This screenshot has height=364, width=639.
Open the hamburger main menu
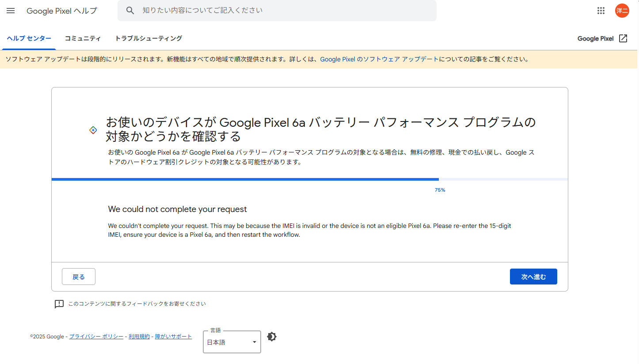(11, 11)
